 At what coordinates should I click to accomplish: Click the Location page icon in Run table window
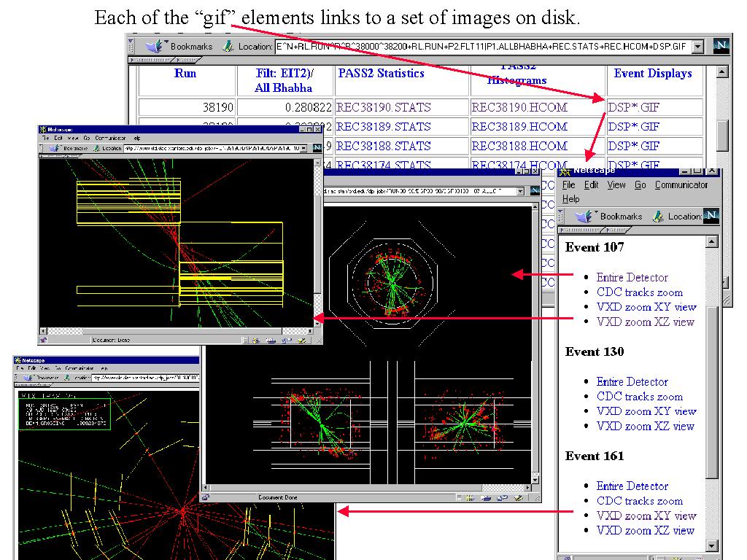pyautogui.click(x=228, y=46)
